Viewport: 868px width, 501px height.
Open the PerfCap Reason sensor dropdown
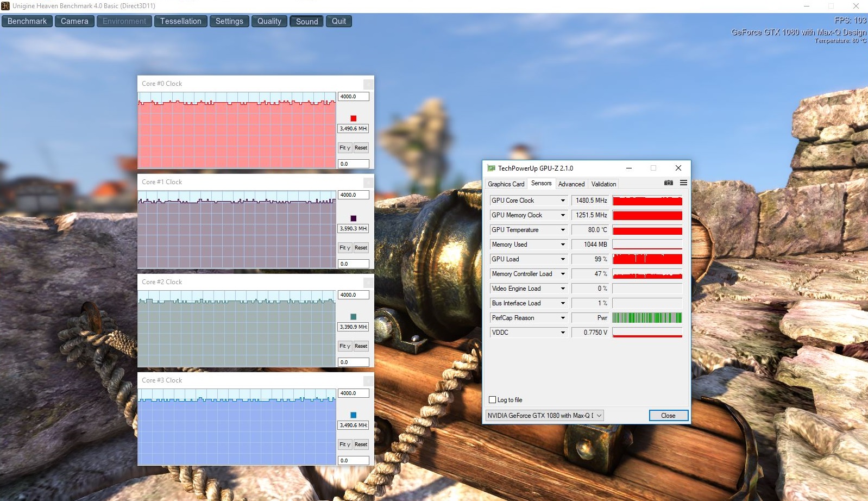tap(563, 318)
